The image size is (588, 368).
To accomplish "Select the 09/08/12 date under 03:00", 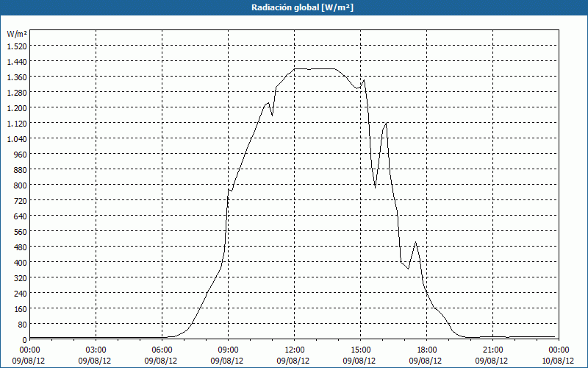I will [x=95, y=361].
